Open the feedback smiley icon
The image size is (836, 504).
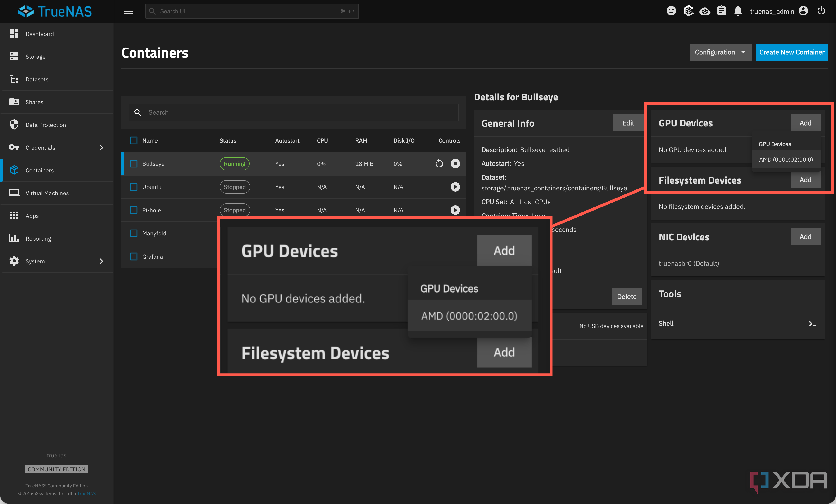click(671, 11)
